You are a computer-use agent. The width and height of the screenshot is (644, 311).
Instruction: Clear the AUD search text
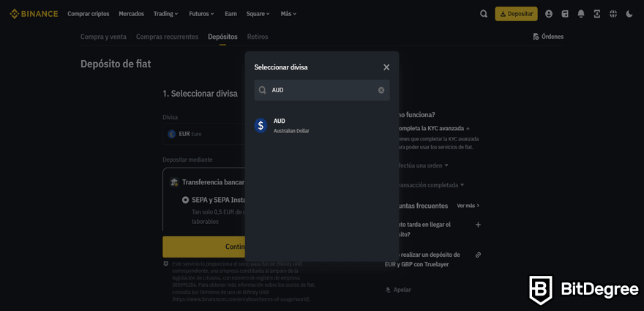(x=381, y=90)
